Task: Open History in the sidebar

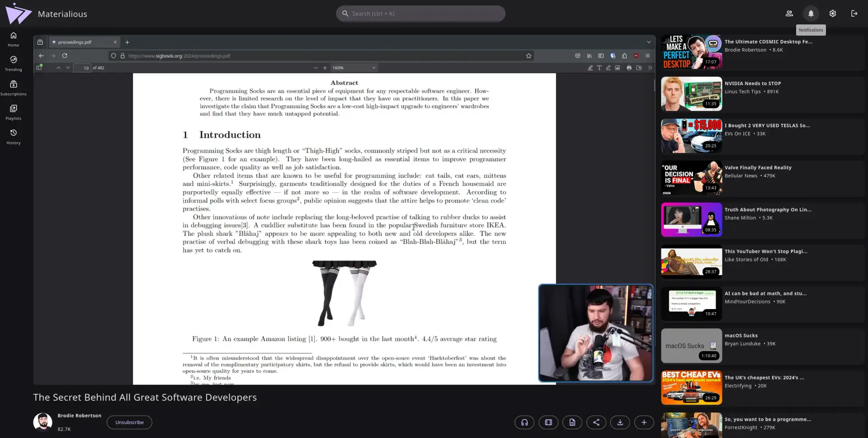Action: 14,137
